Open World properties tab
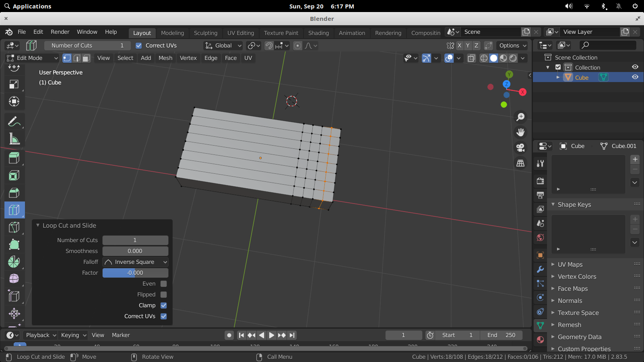Image resolution: width=644 pixels, height=362 pixels. 540,237
